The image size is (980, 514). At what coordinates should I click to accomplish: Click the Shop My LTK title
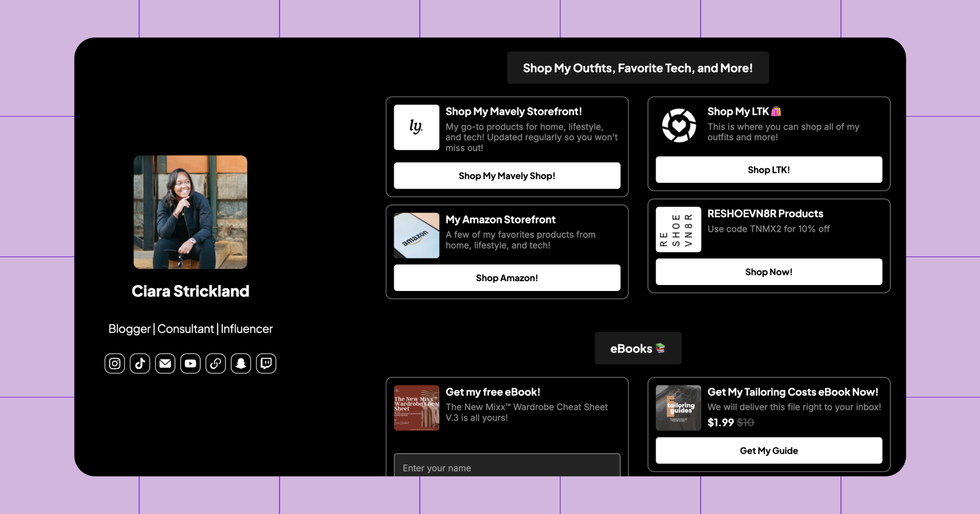744,112
